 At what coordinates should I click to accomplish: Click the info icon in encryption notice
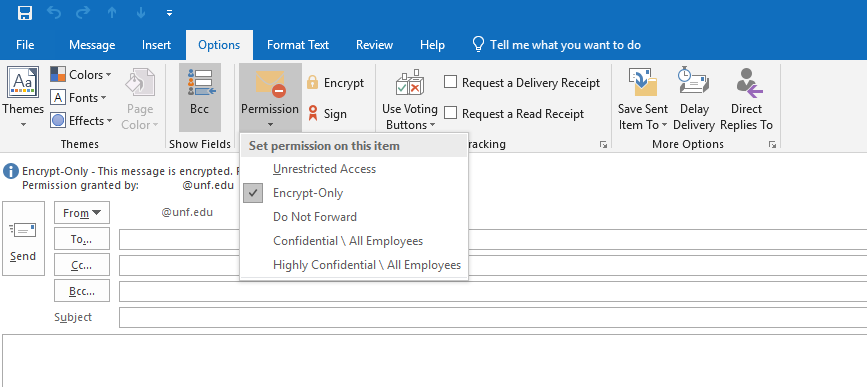click(x=11, y=171)
